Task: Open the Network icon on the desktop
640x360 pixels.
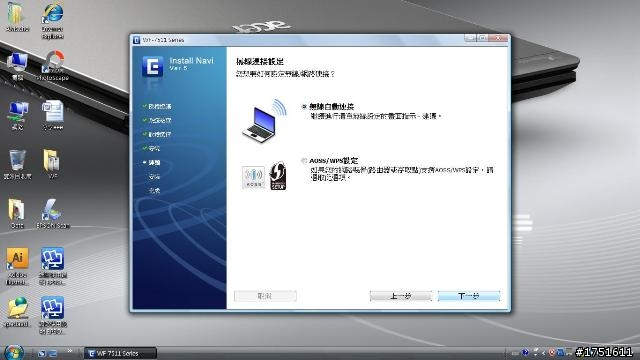Action: (x=18, y=115)
